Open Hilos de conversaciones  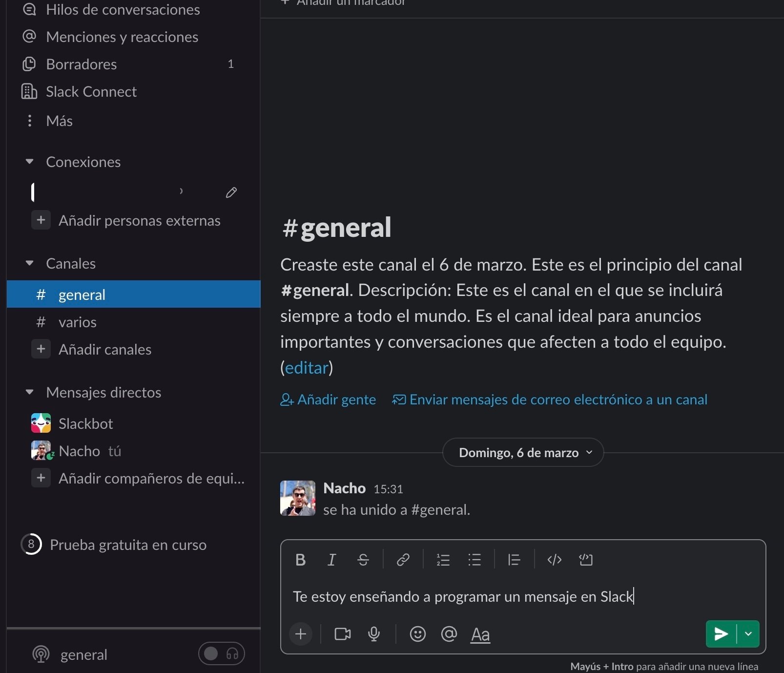tap(134, 10)
